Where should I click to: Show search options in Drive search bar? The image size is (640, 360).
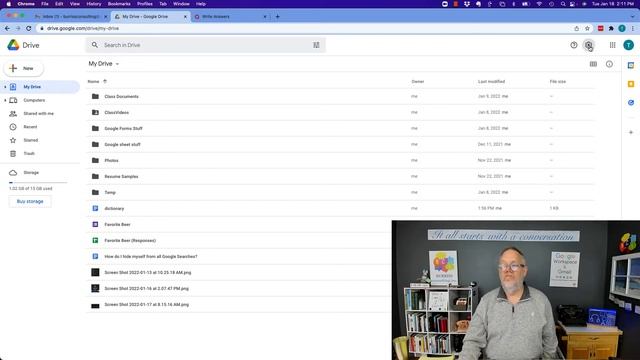[x=316, y=45]
